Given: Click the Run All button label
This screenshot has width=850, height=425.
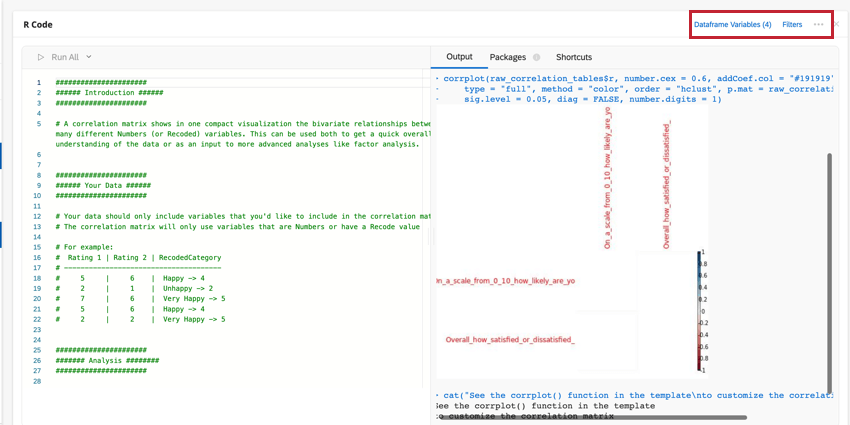Looking at the screenshot, I should tap(65, 58).
